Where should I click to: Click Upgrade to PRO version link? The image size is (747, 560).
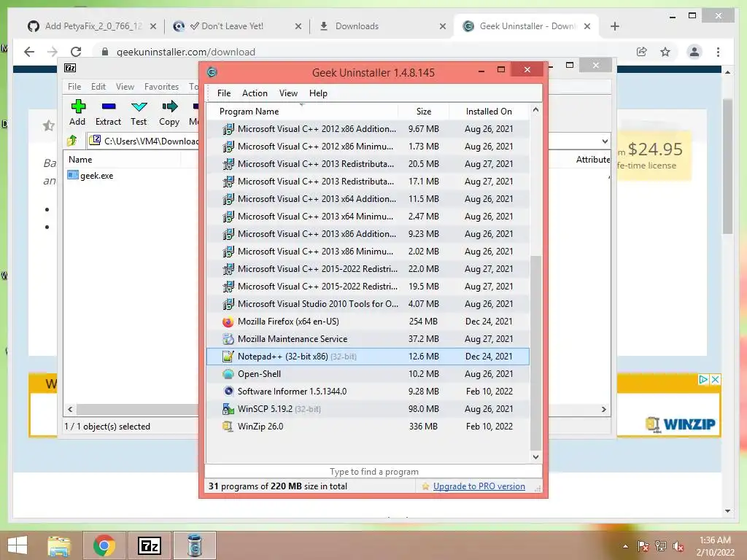[x=479, y=486]
